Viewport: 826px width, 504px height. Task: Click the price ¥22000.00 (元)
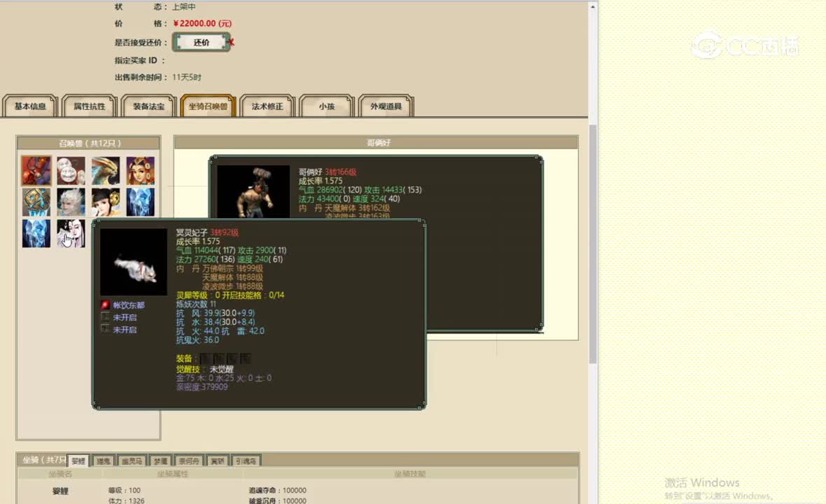pos(202,23)
